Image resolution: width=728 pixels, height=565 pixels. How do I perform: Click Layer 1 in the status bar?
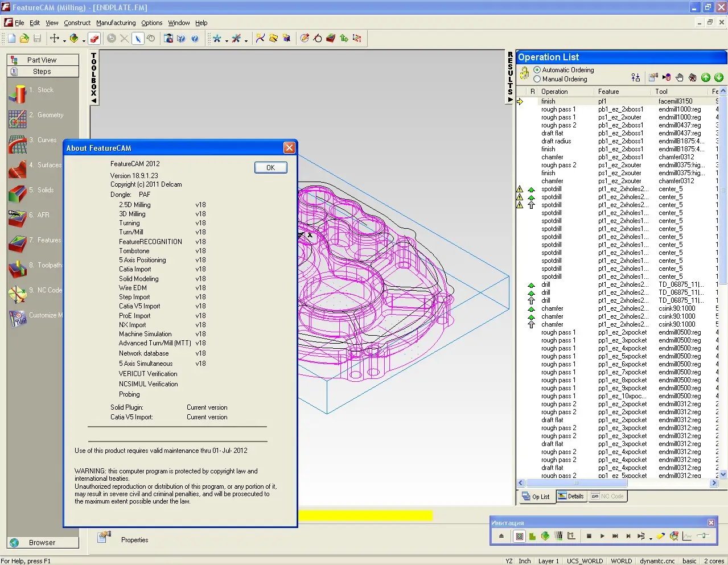coord(549,561)
